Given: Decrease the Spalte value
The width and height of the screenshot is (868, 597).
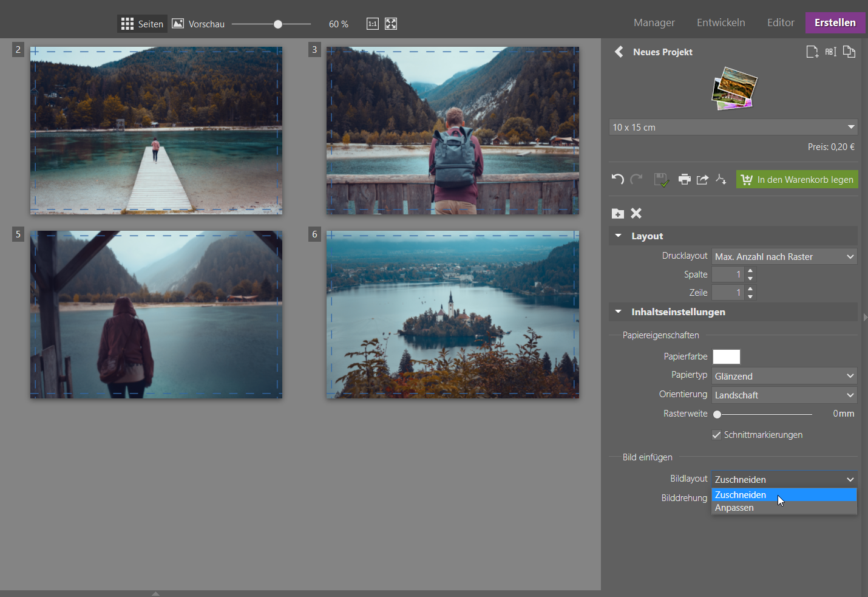Looking at the screenshot, I should point(751,278).
